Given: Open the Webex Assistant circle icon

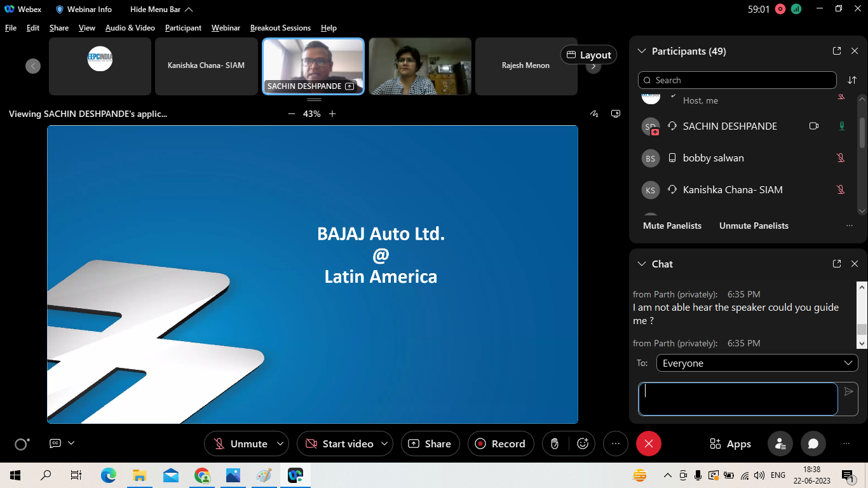Looking at the screenshot, I should pos(22,444).
